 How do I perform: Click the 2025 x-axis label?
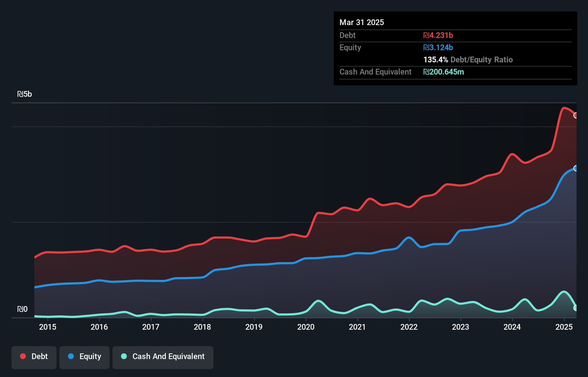[x=564, y=327]
